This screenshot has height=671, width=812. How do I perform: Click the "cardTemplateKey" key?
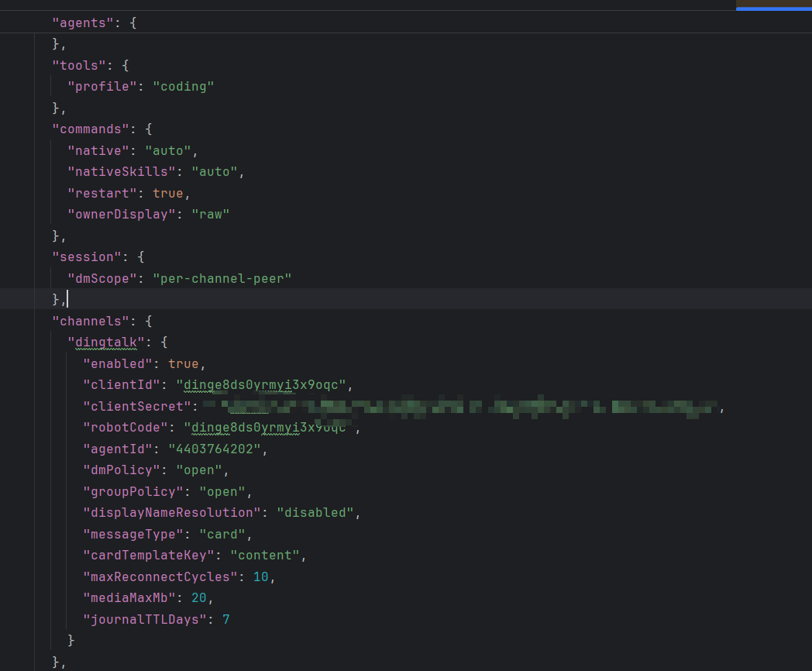149,556
